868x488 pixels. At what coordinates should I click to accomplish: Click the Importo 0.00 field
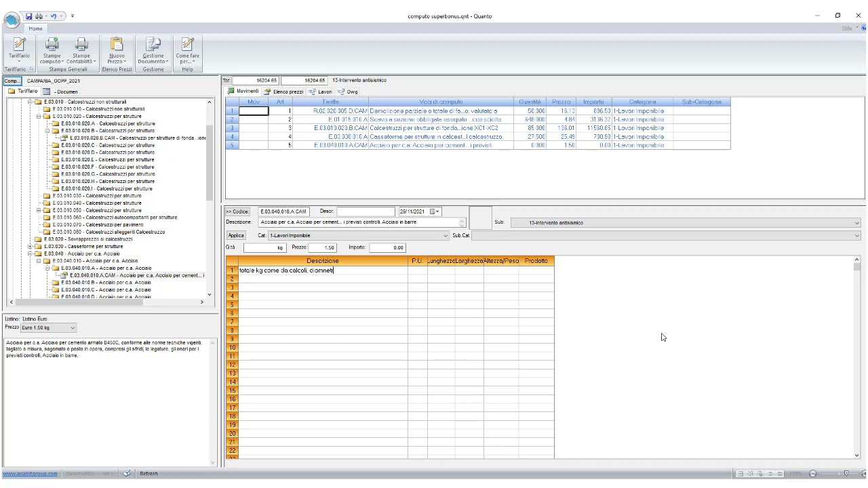point(387,248)
